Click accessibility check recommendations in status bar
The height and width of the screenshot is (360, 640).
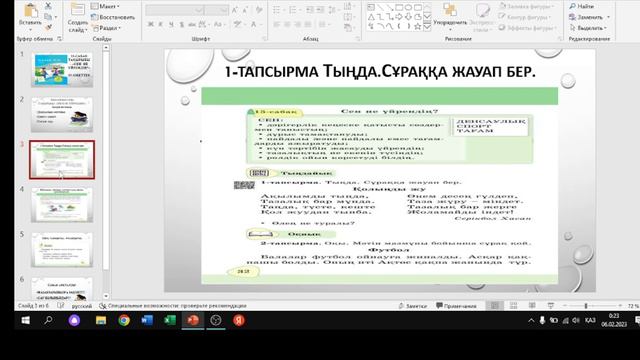click(x=173, y=306)
